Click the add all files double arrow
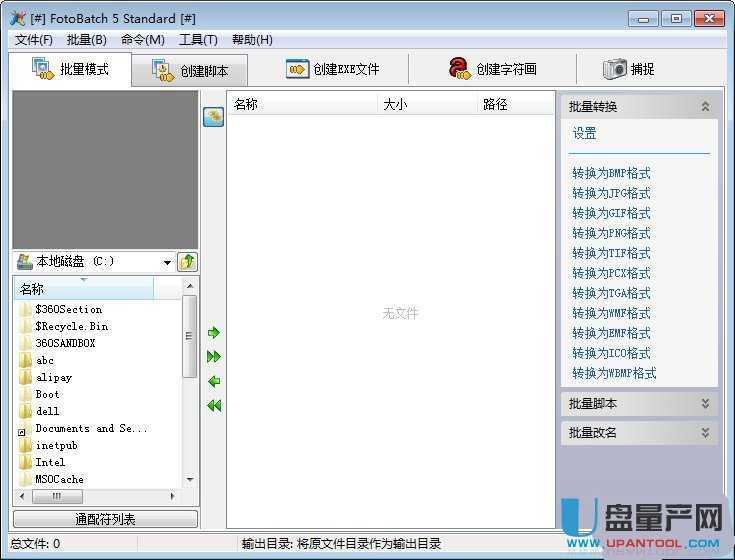The image size is (735, 560). 214,357
